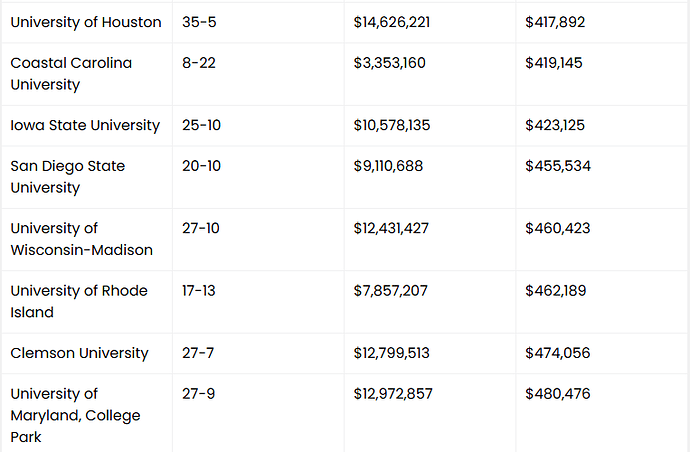690x452 pixels.
Task: Select the 17-13 record cell
Action: (x=200, y=291)
